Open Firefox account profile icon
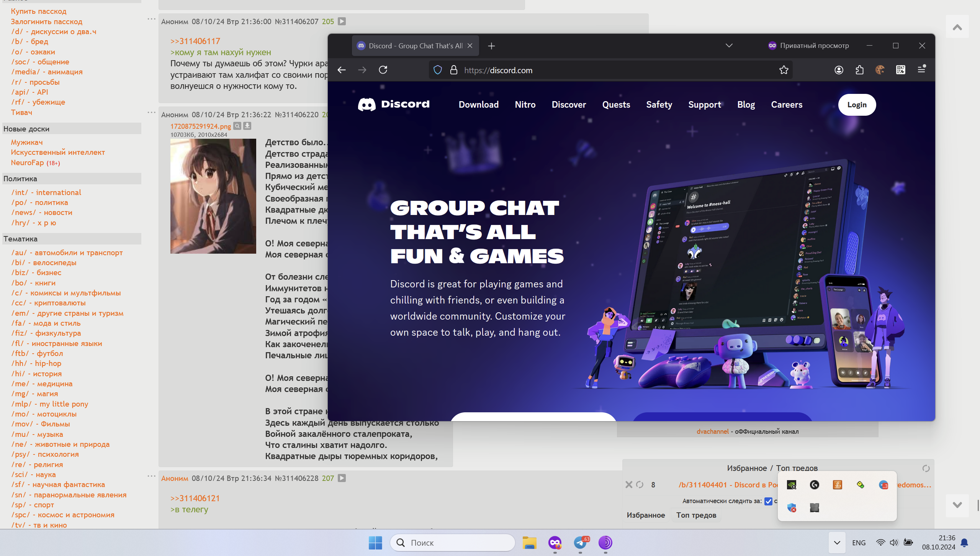 point(839,70)
